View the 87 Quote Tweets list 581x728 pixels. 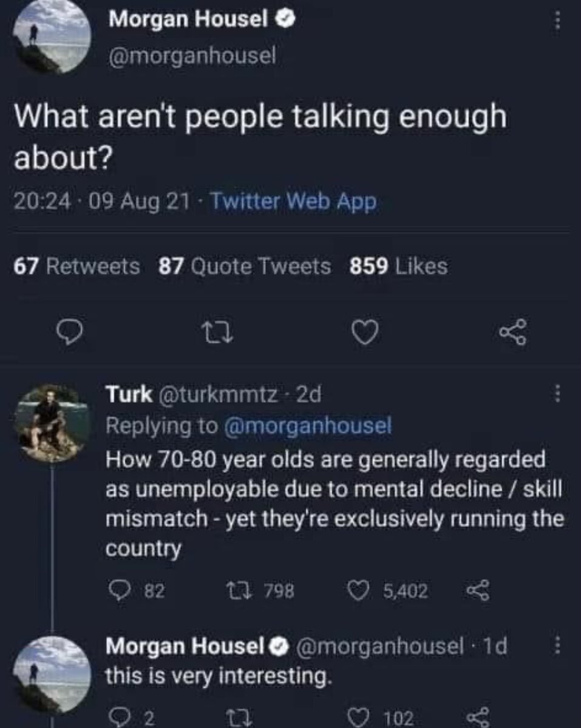pyautogui.click(x=244, y=266)
